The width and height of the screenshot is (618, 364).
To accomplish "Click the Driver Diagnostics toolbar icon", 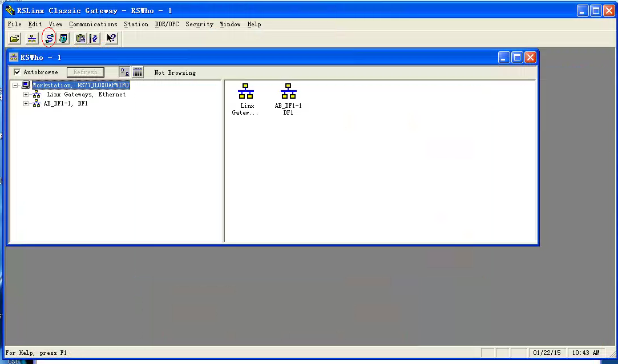I will [63, 38].
